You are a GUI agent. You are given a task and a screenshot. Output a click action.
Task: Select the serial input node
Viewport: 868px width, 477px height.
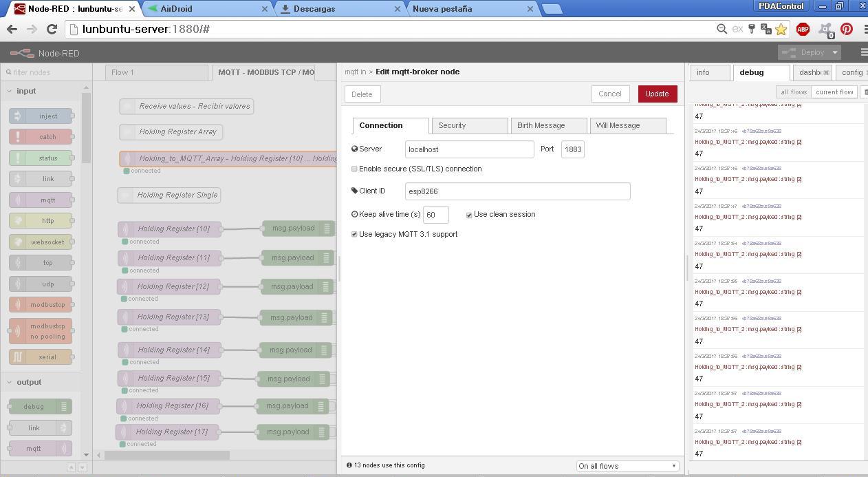[41, 357]
